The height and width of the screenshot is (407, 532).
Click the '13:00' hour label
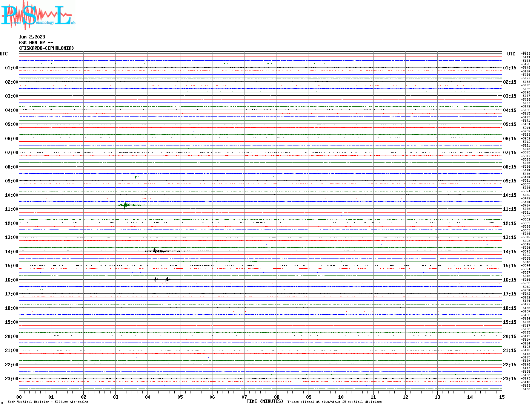[x=12, y=237]
